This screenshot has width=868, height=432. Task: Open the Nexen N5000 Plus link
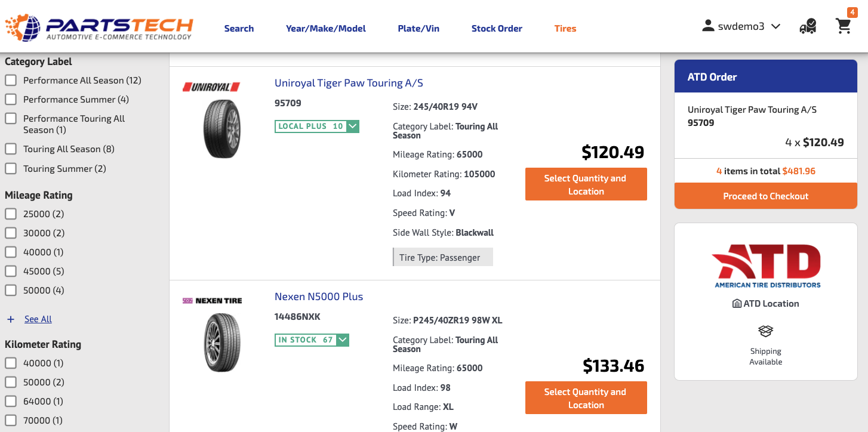coord(319,297)
